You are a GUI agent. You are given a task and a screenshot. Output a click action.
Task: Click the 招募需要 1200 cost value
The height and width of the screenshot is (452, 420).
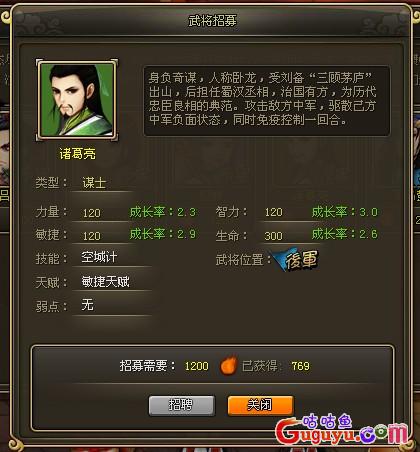pyautogui.click(x=197, y=366)
